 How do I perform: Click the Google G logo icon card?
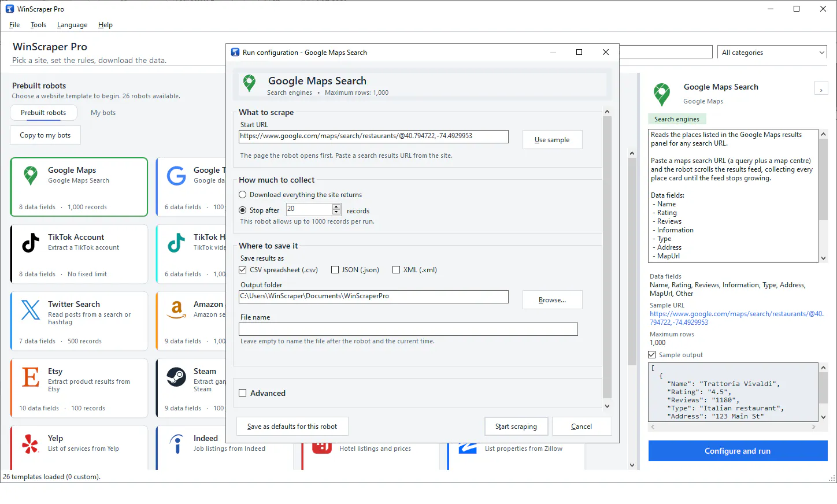[x=176, y=176]
